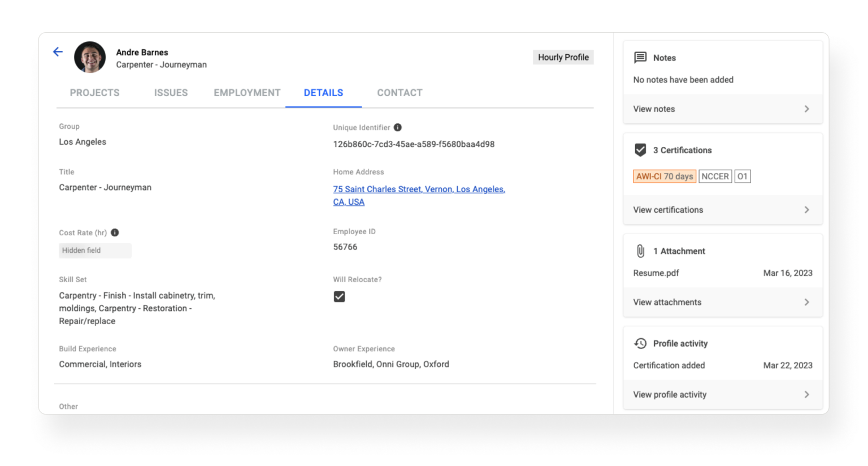This screenshot has height=466, width=868.
Task: Click the info icon next to Cost Rate
Action: (x=115, y=232)
